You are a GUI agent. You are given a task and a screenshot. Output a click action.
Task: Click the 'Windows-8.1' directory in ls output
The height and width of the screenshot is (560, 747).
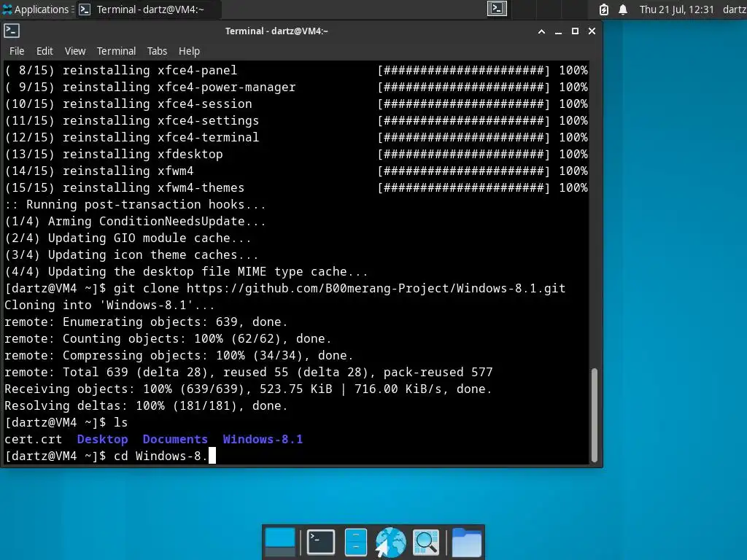[x=263, y=439]
